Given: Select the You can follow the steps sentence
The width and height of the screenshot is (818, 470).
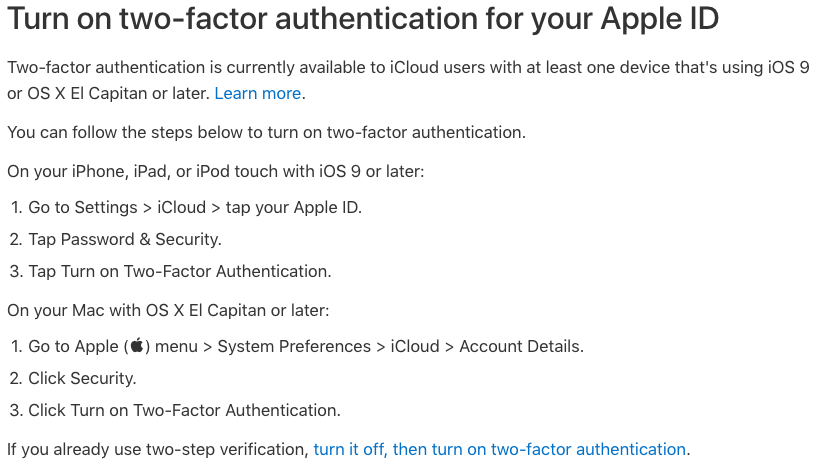Looking at the screenshot, I should tap(267, 132).
